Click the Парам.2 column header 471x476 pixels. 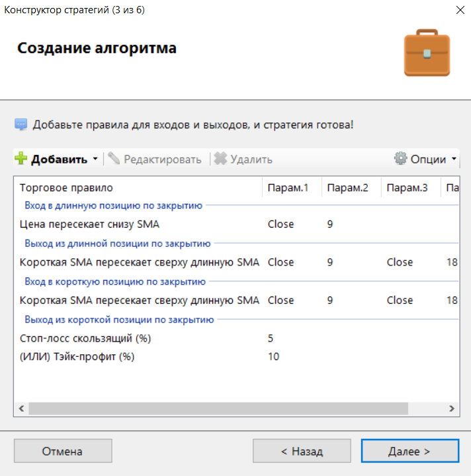click(x=351, y=188)
